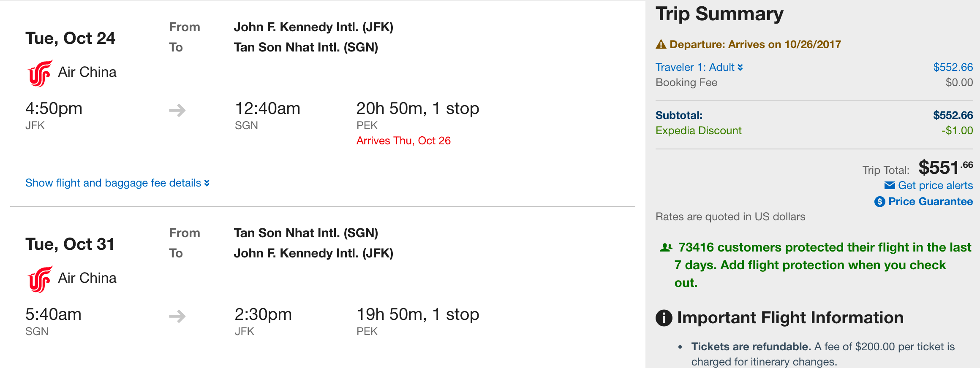
Task: Click the envelope icon beside Get price alerts
Action: tap(890, 186)
